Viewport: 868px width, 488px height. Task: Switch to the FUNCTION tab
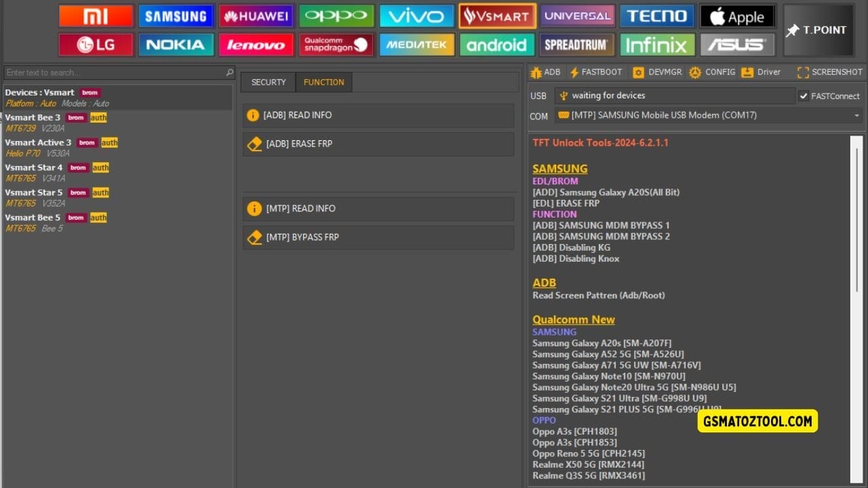pyautogui.click(x=323, y=81)
